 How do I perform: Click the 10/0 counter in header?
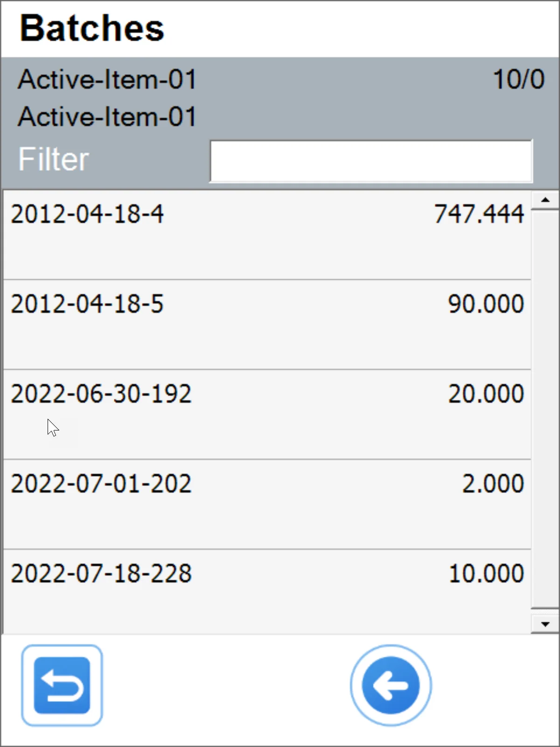[x=518, y=79]
